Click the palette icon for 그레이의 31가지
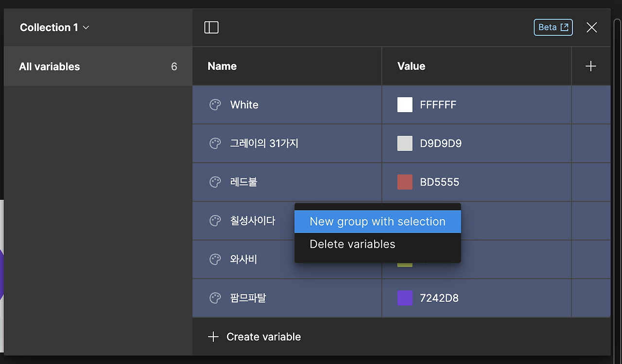The image size is (622, 364). click(215, 143)
